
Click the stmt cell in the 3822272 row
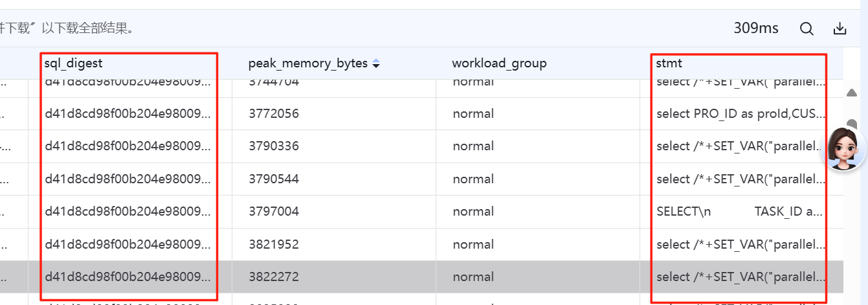pyautogui.click(x=741, y=277)
